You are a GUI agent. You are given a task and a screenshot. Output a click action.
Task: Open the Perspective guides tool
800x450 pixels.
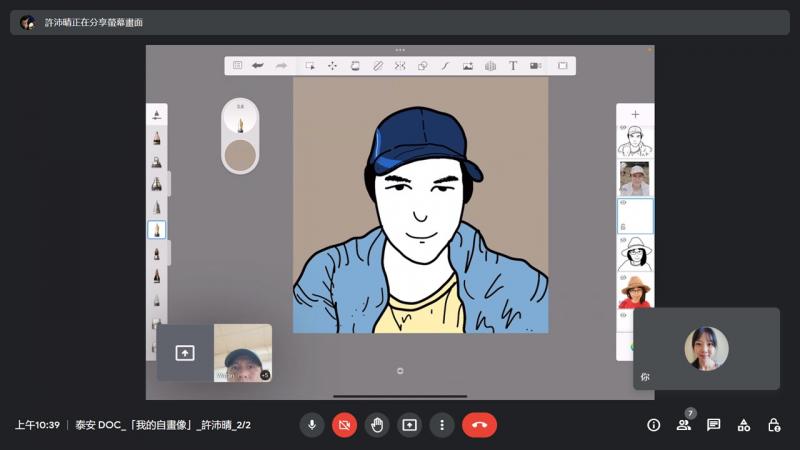click(x=490, y=66)
